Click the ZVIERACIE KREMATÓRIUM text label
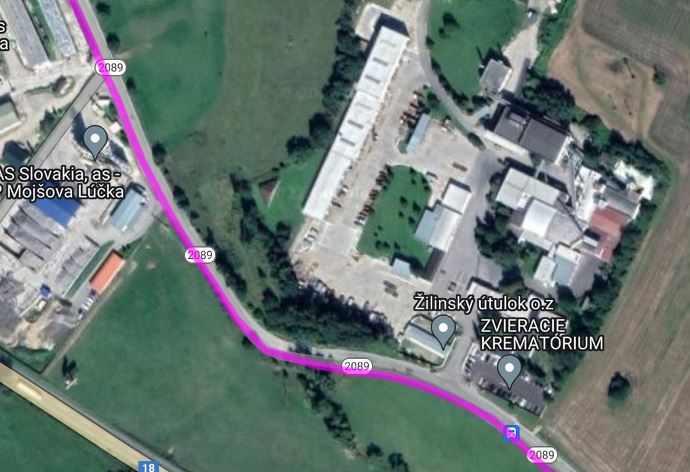 coord(542,334)
